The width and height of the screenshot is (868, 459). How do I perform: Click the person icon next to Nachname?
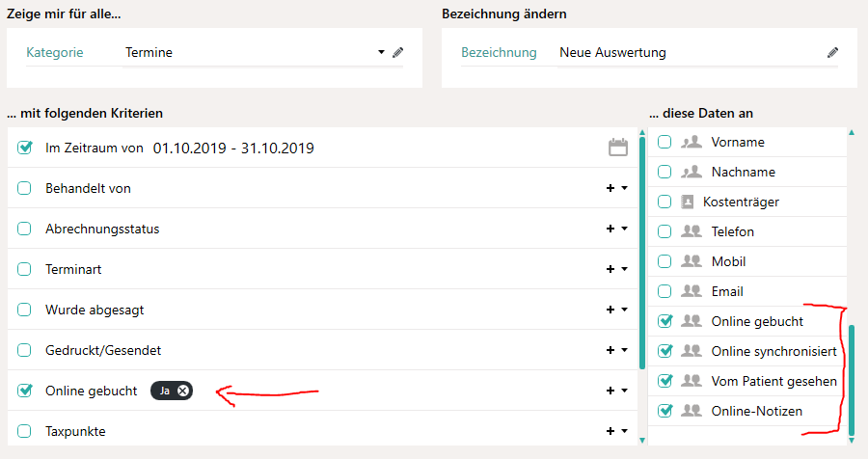pos(692,172)
